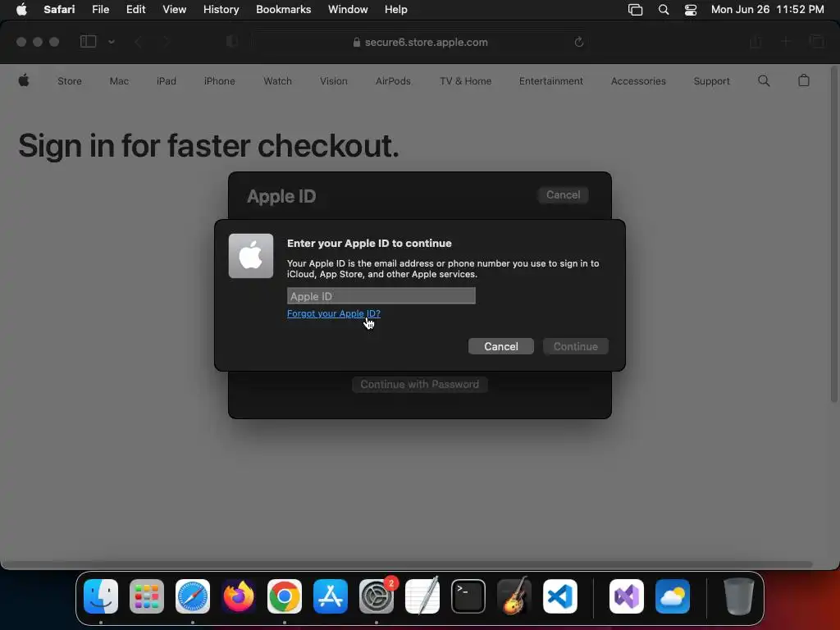This screenshot has height=630, width=840.
Task: Go to Entertainment in site navigation
Action: 550,81
